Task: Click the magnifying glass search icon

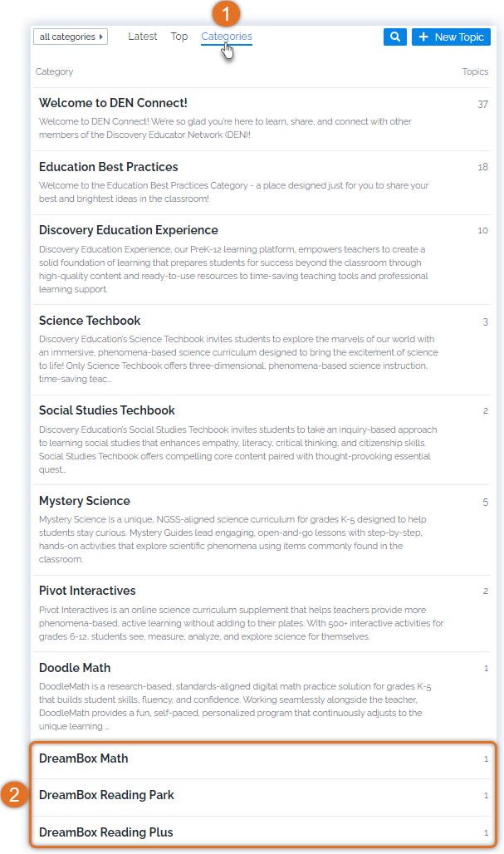Action: point(394,37)
